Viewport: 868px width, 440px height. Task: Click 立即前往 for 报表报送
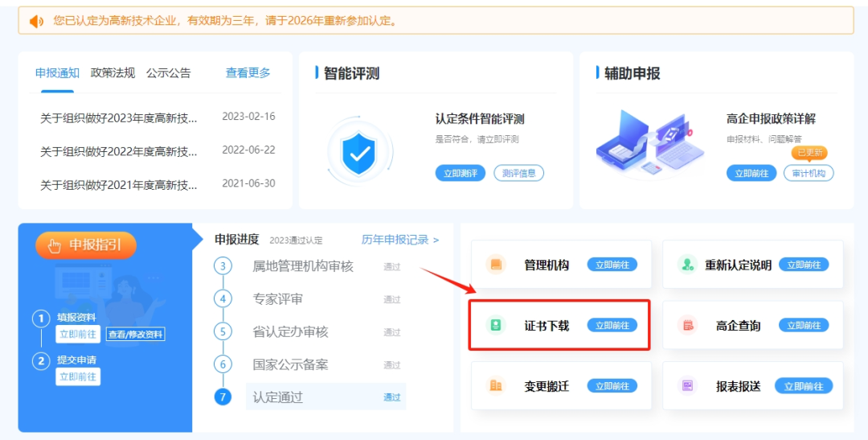pyautogui.click(x=804, y=385)
